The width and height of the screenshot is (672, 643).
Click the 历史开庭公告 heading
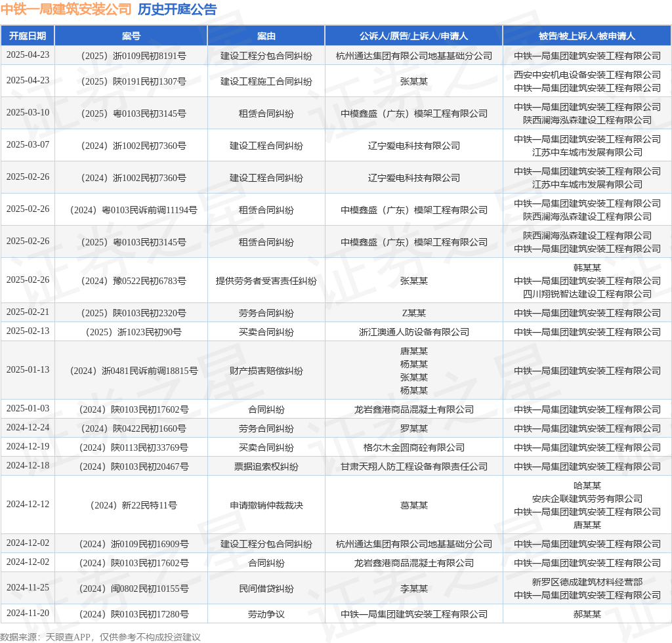coord(177,9)
